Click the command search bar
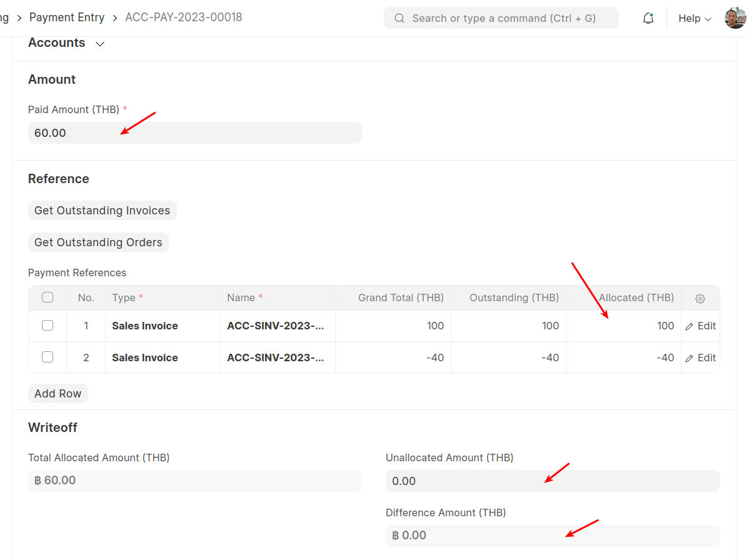 coord(500,18)
